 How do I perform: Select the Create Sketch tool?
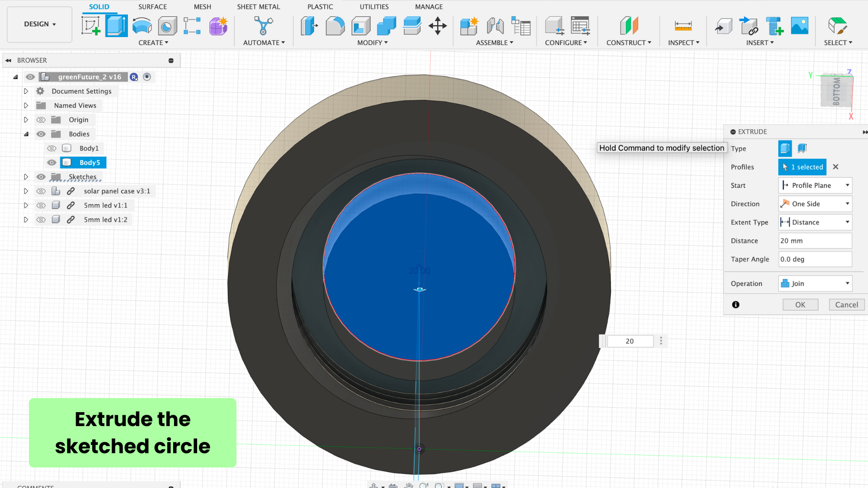point(91,26)
